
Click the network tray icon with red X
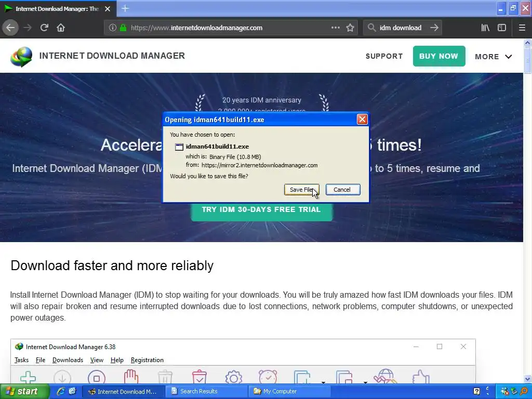(x=504, y=392)
